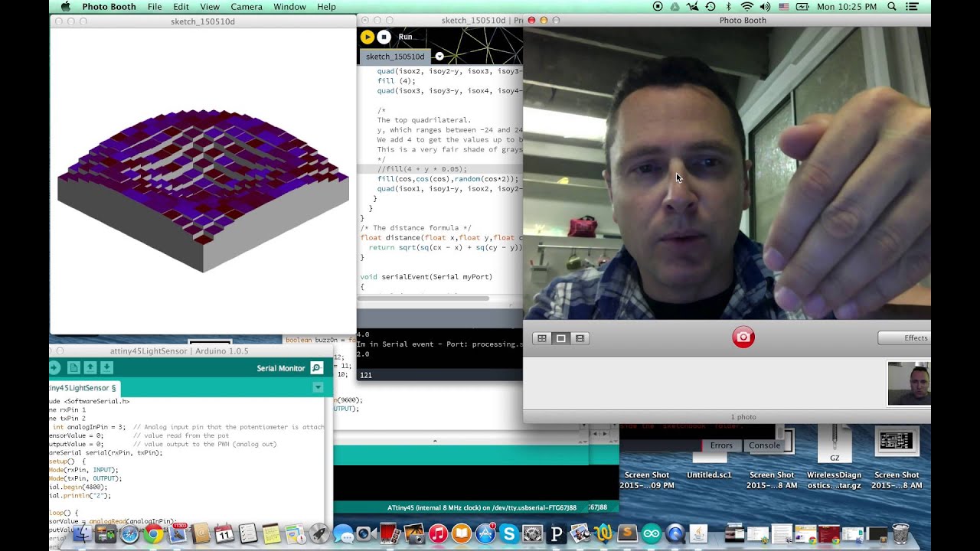Open the Arduino Serial Monitor magnifier icon
This screenshot has height=551, width=980.
click(x=316, y=368)
